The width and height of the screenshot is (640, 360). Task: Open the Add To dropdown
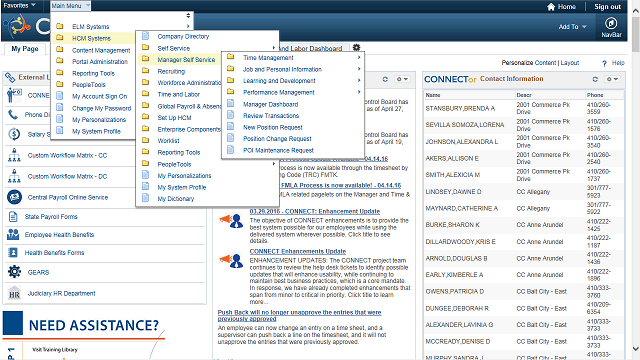coord(572,27)
